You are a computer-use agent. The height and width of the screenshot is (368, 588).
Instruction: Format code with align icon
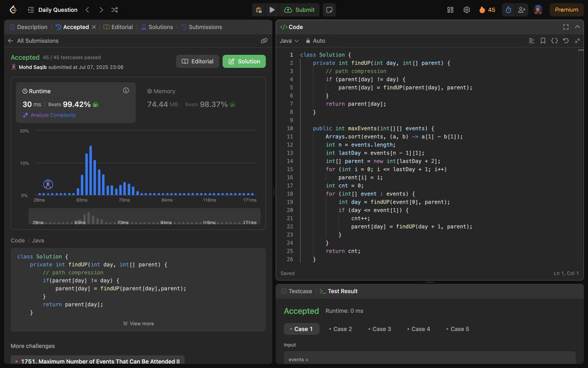pyautogui.click(x=532, y=41)
